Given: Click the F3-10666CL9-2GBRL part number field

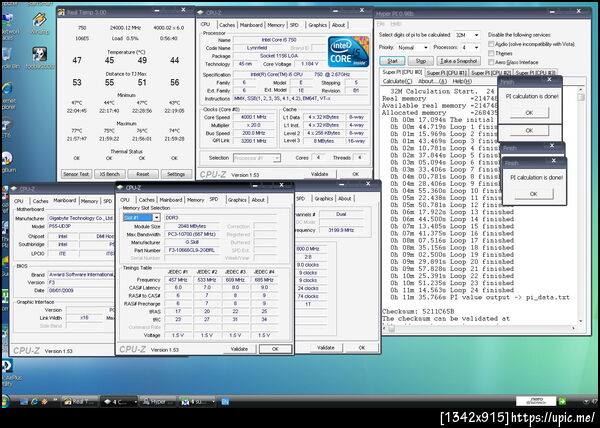Looking at the screenshot, I should point(191,250).
